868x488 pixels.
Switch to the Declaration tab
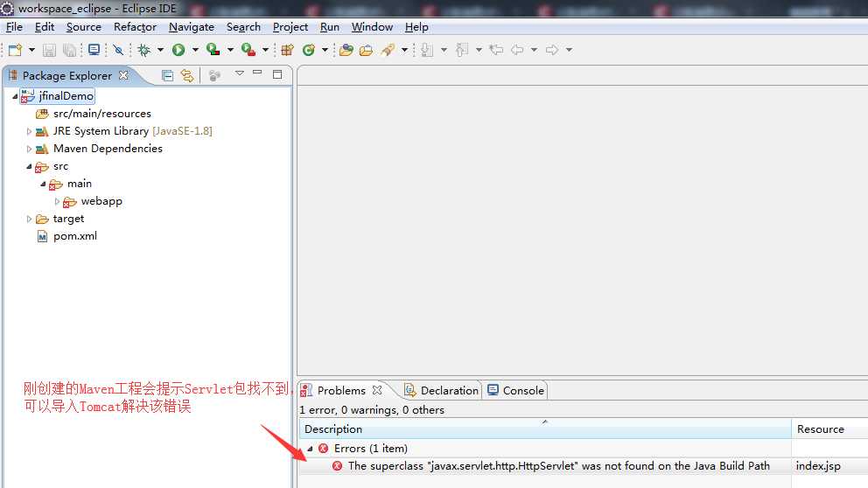tap(442, 391)
